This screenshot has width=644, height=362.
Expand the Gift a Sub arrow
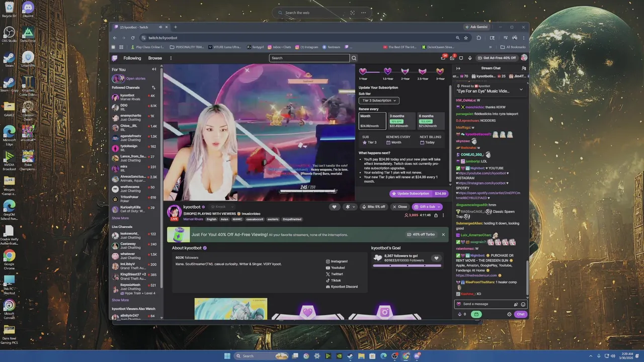(439, 207)
